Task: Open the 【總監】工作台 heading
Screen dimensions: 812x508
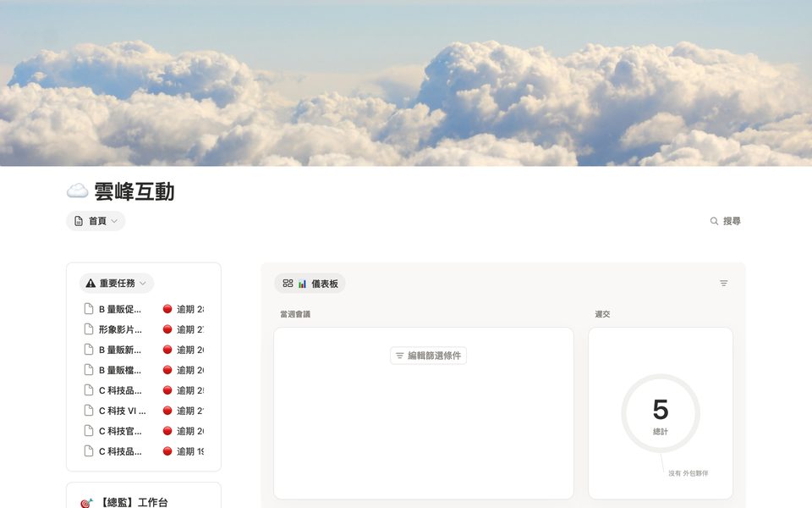Action: tap(133, 502)
